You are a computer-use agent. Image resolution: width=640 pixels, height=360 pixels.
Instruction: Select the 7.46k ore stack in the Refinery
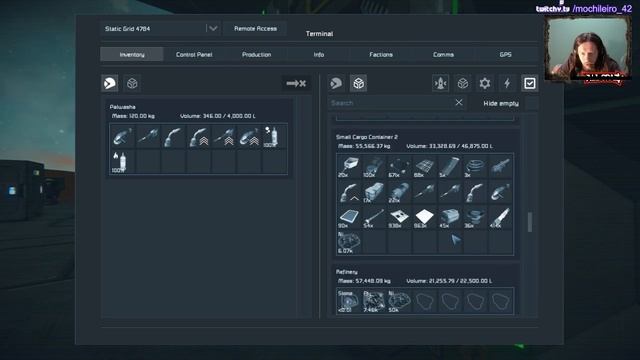(x=374, y=301)
